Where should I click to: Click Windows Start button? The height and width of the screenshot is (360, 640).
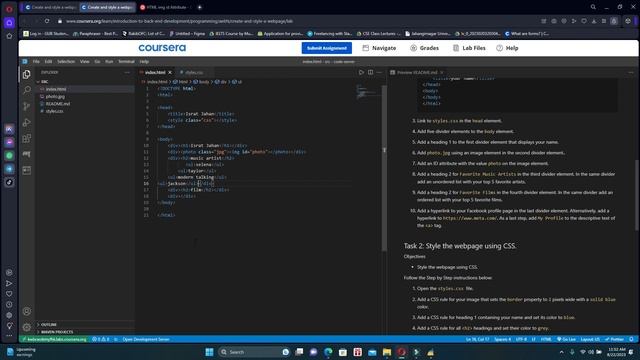(x=209, y=352)
